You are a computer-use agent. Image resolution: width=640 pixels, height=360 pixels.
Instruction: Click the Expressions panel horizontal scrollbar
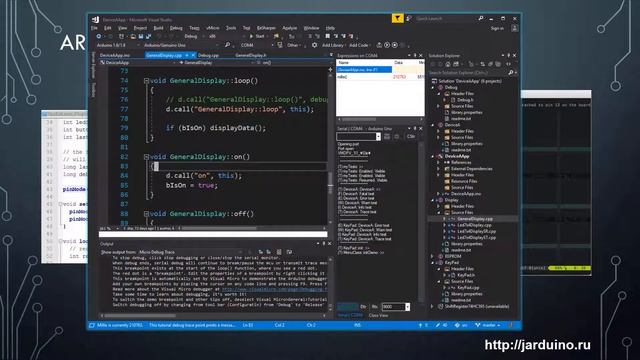[380, 120]
